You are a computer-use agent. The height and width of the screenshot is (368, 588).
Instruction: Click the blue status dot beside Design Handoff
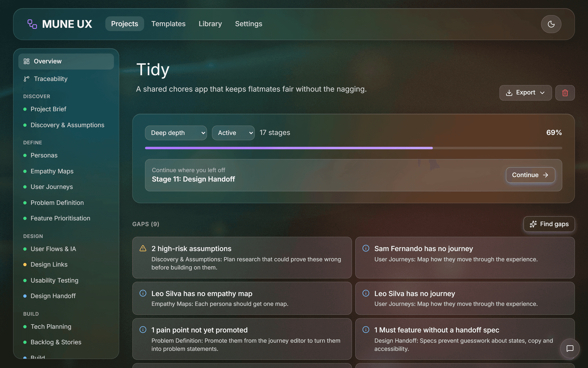tap(25, 296)
